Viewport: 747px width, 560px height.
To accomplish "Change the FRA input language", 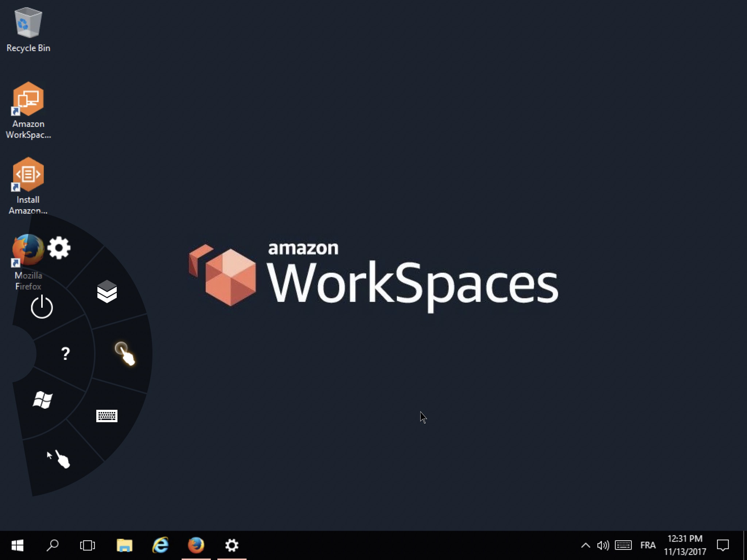I will pyautogui.click(x=648, y=545).
